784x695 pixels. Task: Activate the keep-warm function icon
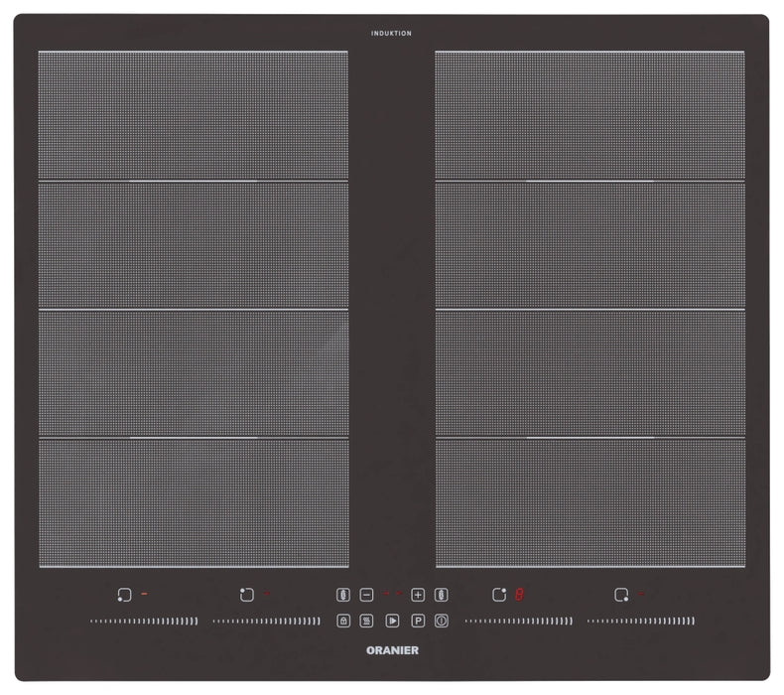tap(366, 621)
